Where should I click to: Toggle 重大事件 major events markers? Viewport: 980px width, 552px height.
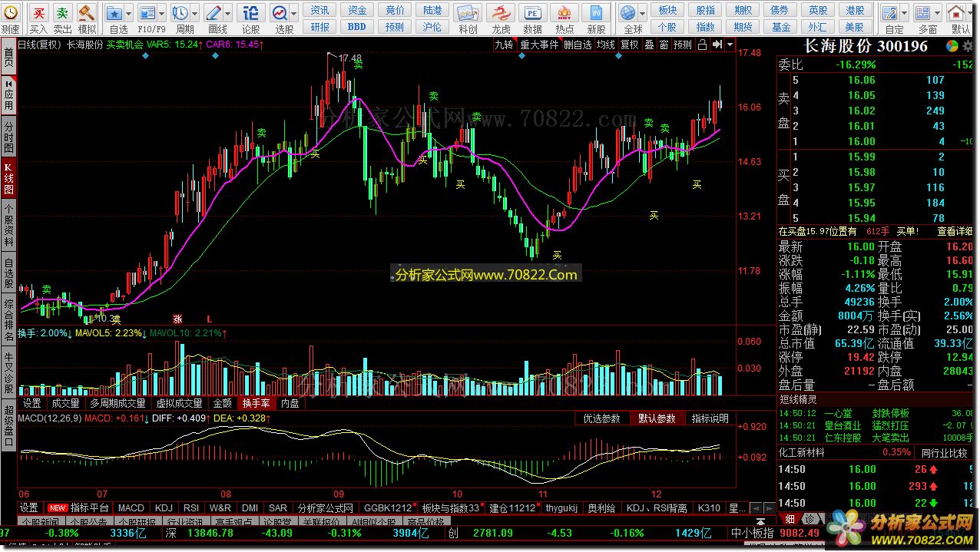[x=539, y=45]
